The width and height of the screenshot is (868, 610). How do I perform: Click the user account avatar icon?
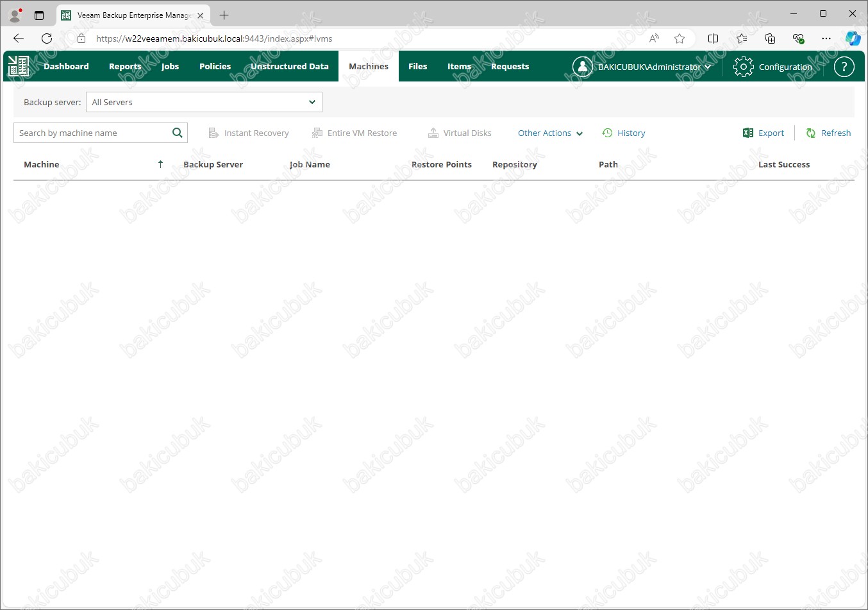tap(582, 67)
